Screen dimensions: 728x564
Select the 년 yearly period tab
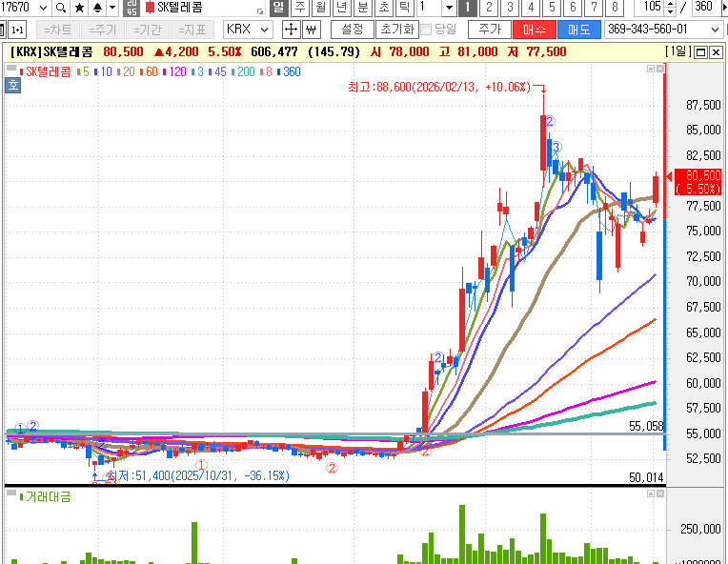tap(342, 8)
